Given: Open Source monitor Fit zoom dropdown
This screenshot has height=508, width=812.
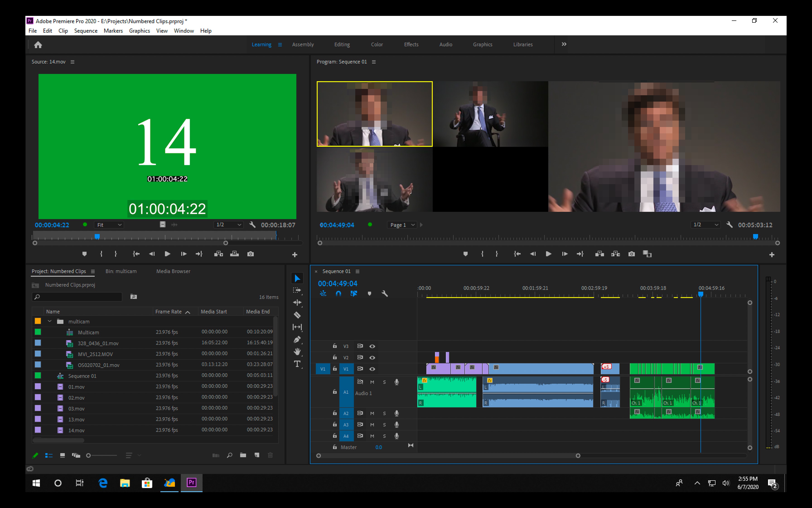Looking at the screenshot, I should [109, 225].
